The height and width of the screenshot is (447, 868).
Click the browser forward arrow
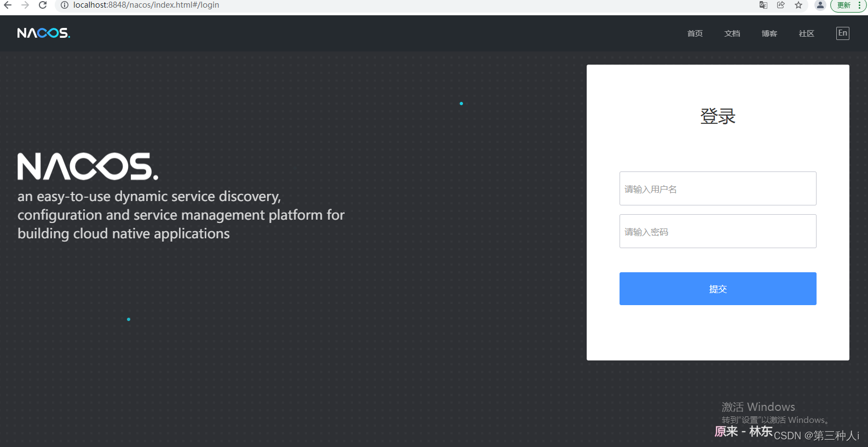25,5
